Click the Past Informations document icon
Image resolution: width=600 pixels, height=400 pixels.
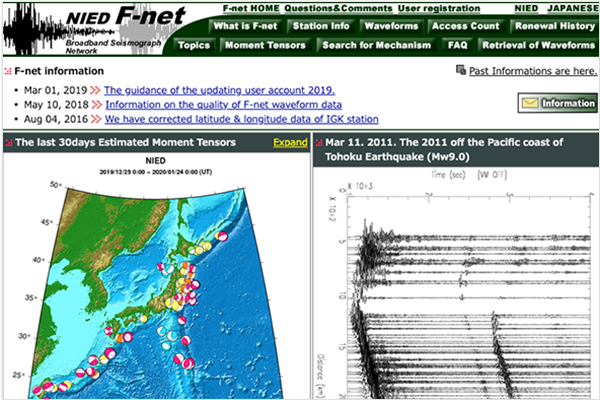pos(460,71)
